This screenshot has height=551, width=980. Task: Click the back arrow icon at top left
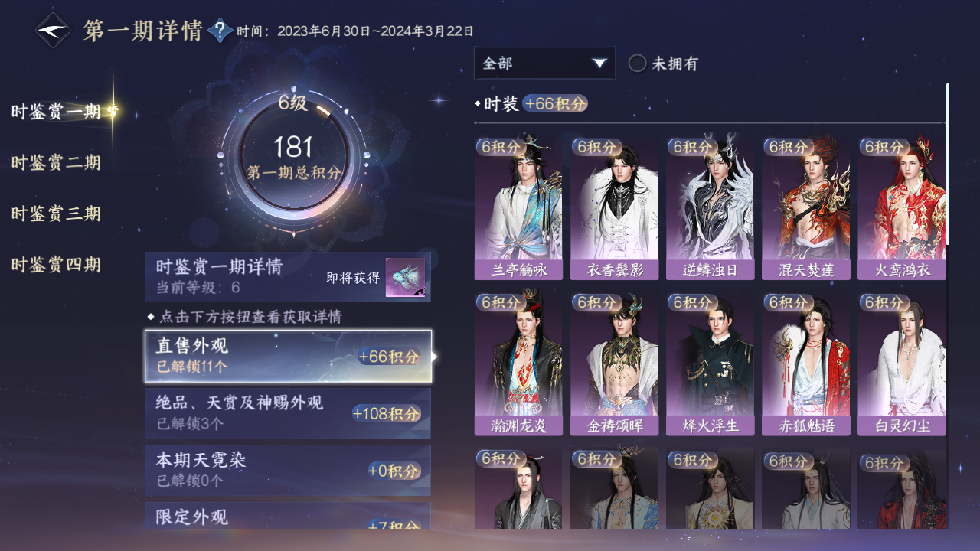click(x=53, y=31)
